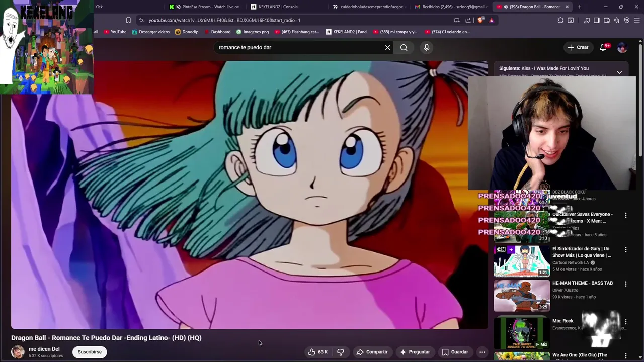Click the me dicen Del channel name

click(44, 349)
